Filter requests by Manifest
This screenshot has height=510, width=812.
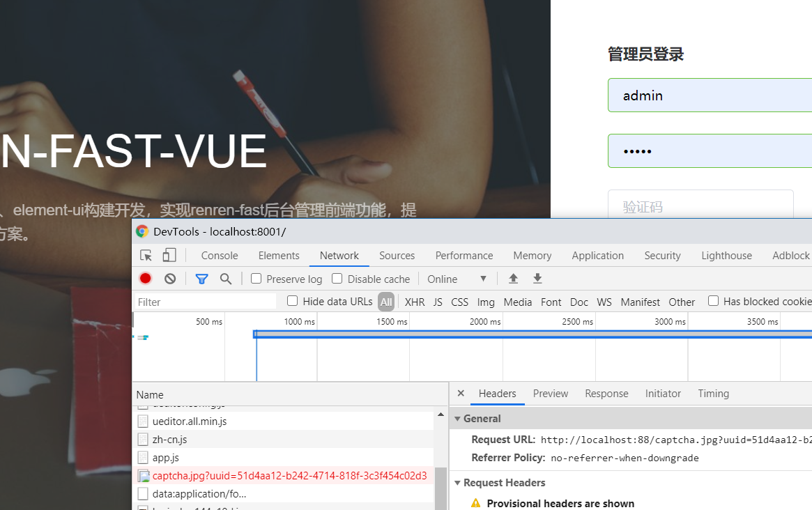point(640,302)
